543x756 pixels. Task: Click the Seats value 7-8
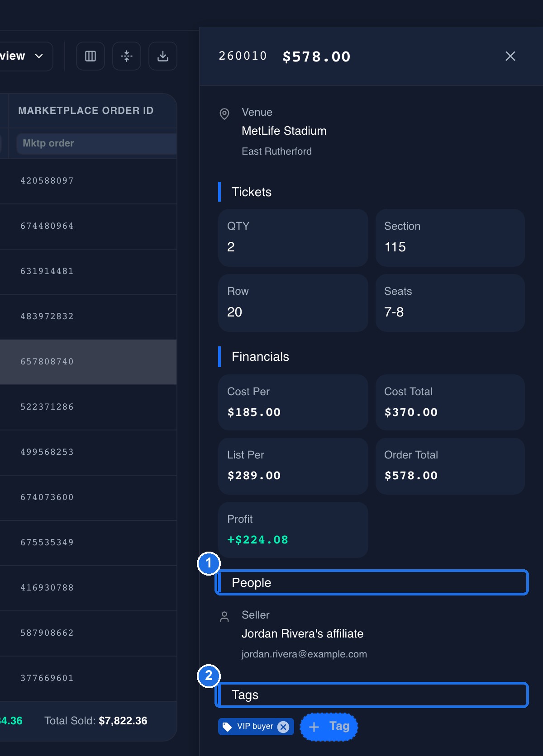pyautogui.click(x=394, y=312)
